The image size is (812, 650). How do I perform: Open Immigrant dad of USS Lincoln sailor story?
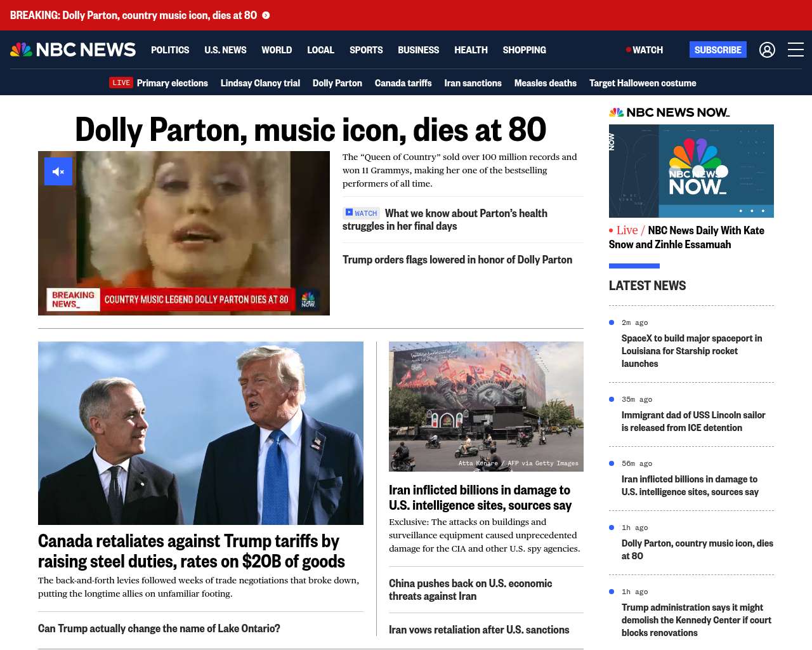693,421
